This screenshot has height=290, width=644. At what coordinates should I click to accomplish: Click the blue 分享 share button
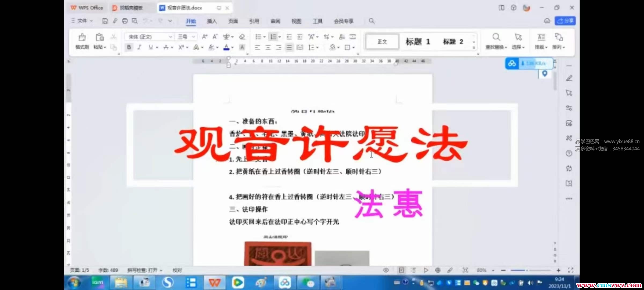click(x=565, y=21)
